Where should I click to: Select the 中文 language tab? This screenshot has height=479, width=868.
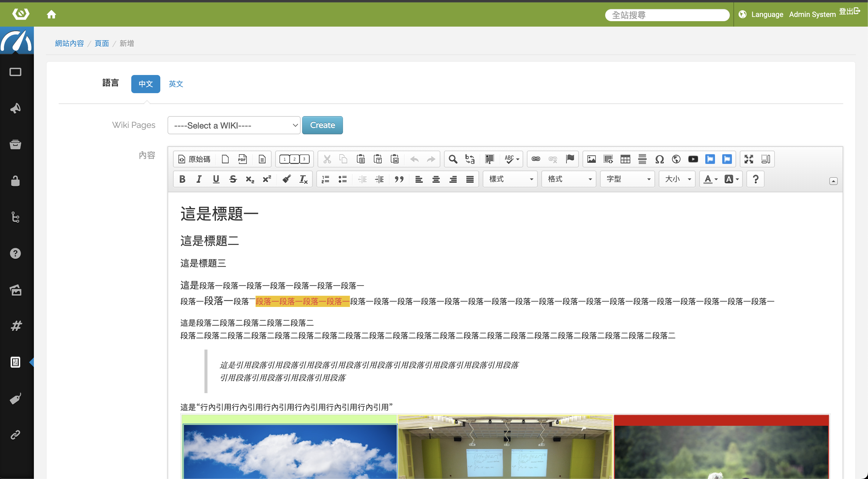click(x=145, y=84)
